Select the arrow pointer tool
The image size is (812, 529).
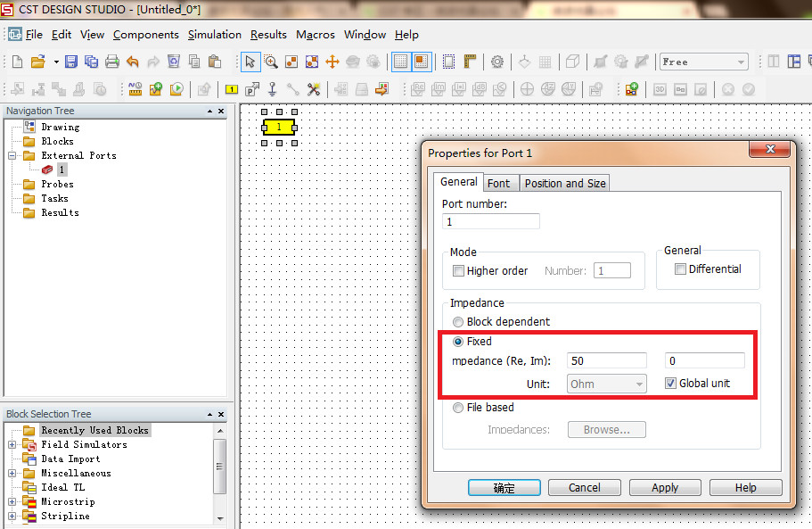pyautogui.click(x=250, y=62)
